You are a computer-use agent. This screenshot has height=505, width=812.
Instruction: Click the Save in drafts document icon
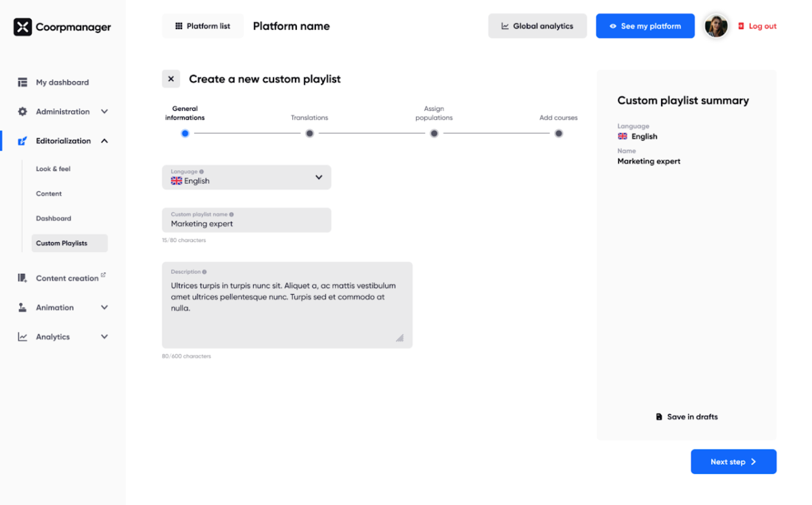coord(660,416)
